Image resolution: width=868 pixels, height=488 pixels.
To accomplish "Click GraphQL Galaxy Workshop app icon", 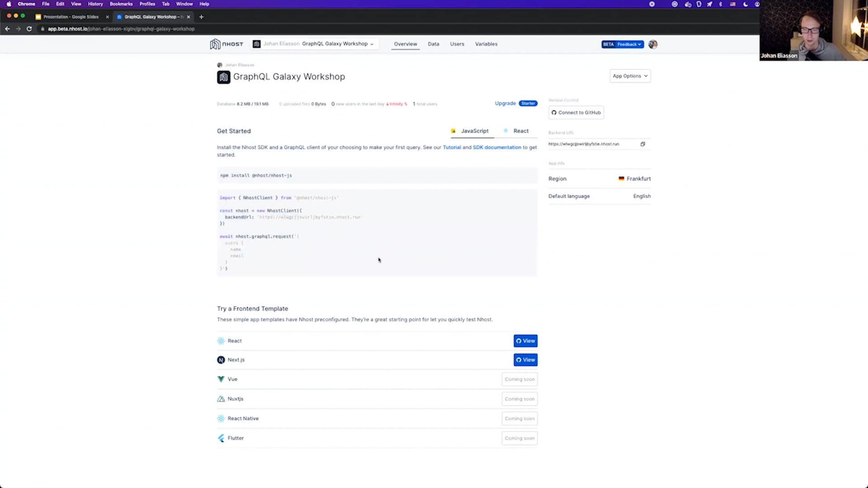I will [x=223, y=77].
